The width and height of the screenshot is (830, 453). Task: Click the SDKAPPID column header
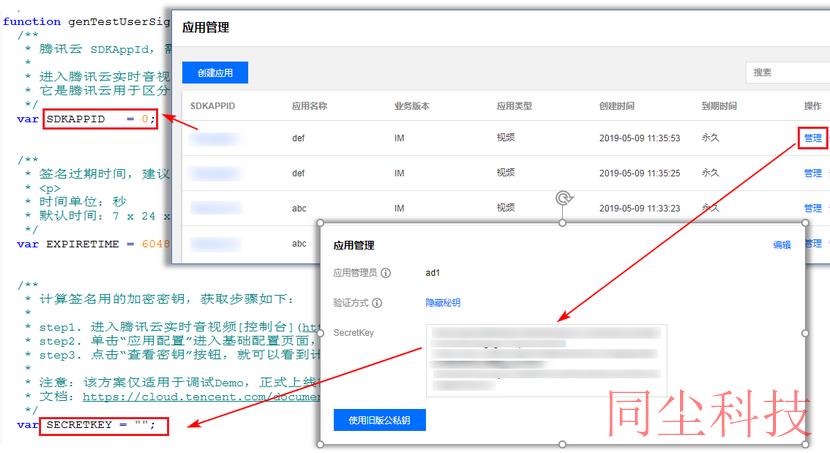pos(212,106)
